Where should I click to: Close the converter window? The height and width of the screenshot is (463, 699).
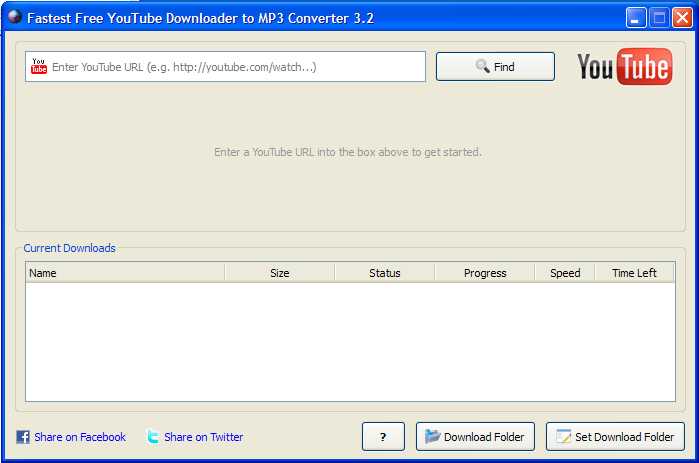(682, 18)
